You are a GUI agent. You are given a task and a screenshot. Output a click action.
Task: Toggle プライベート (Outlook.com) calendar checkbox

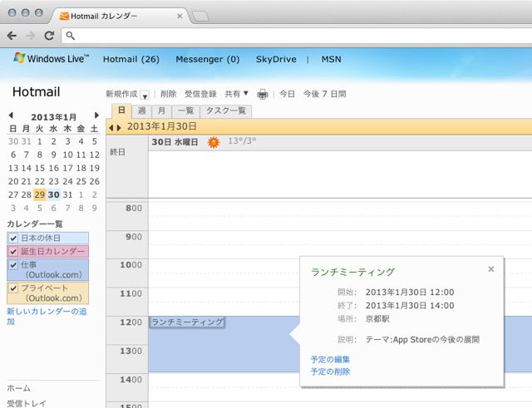tap(13, 288)
